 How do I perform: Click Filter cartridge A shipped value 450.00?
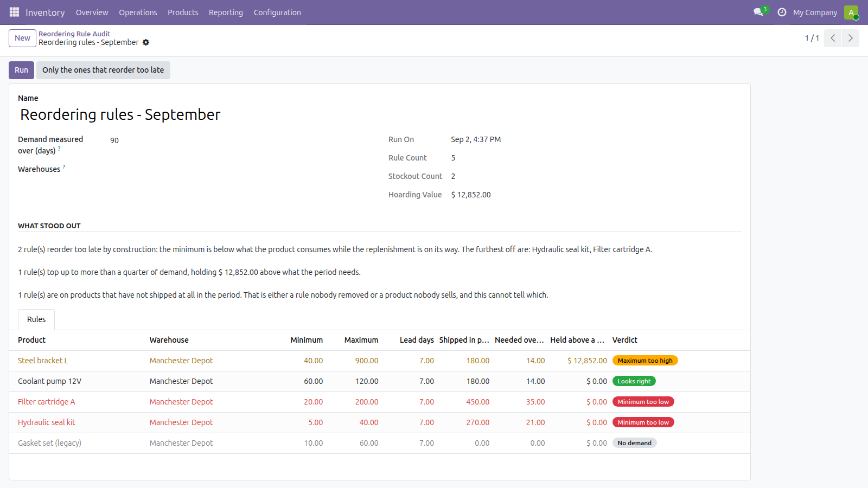pyautogui.click(x=477, y=402)
